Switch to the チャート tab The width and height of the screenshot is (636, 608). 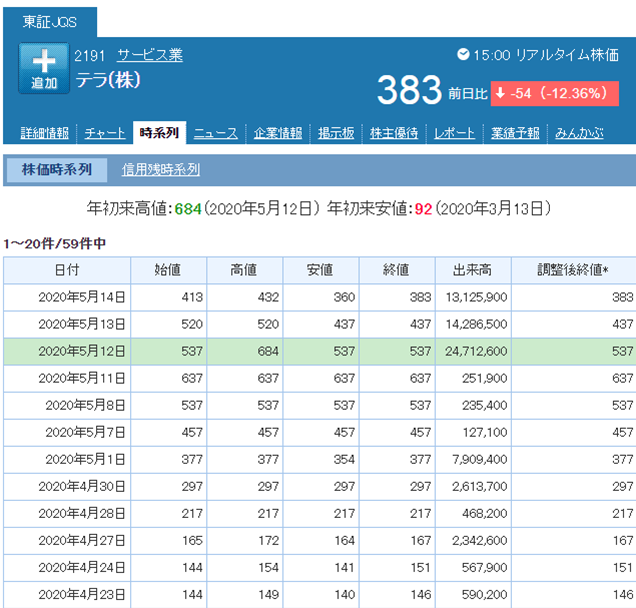[105, 133]
